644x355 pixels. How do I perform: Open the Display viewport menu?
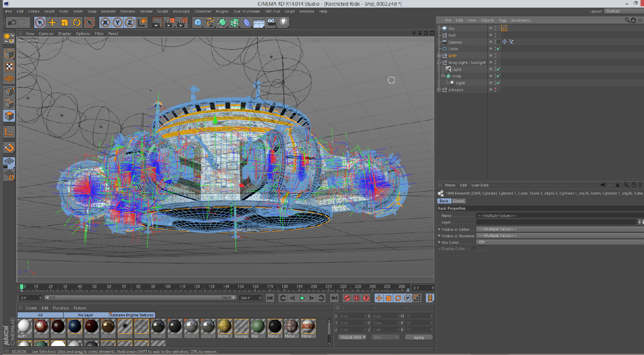tap(64, 34)
